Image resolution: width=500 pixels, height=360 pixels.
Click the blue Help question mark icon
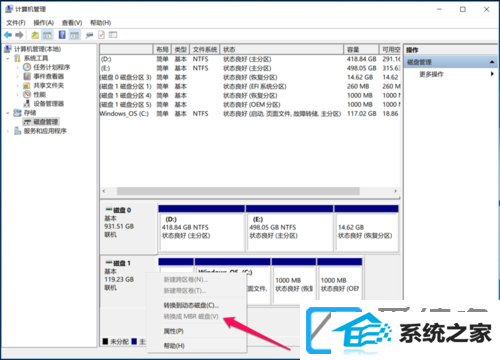coord(62,35)
